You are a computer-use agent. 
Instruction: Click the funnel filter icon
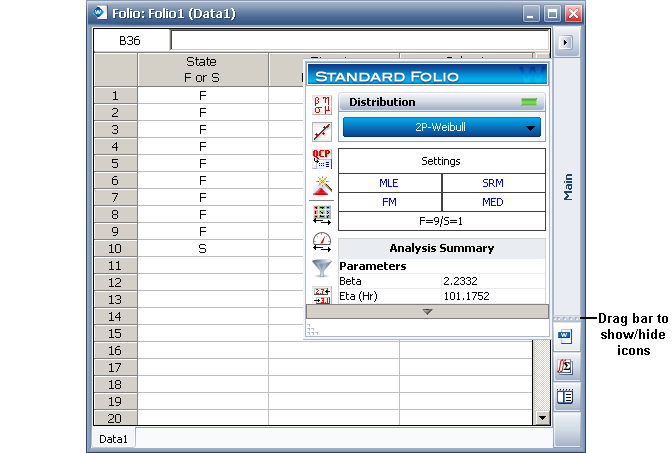pyautogui.click(x=321, y=267)
